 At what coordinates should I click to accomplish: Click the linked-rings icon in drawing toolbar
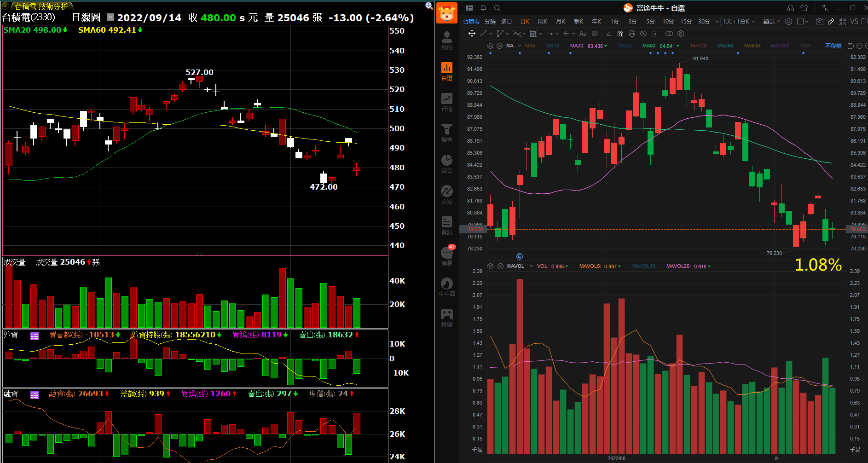pyautogui.click(x=669, y=34)
